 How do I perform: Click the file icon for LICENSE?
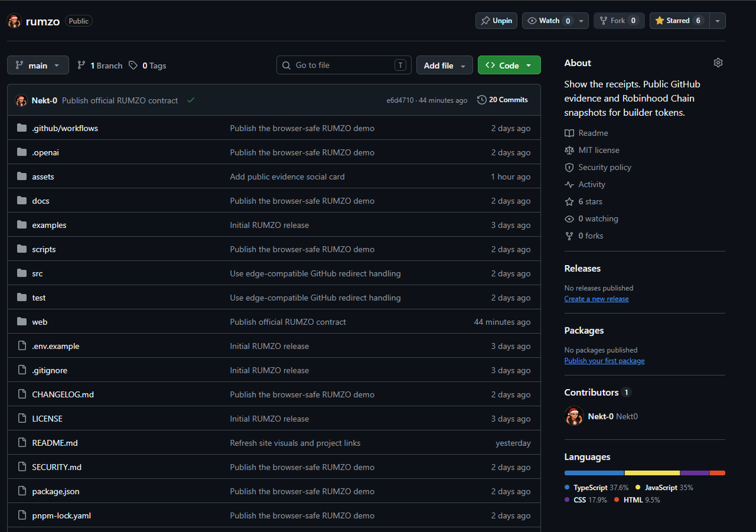coord(22,419)
